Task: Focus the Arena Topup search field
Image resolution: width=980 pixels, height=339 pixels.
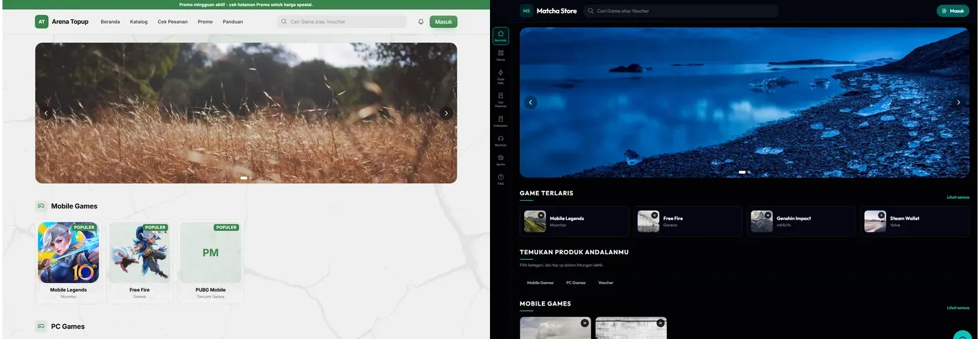Action: [342, 21]
